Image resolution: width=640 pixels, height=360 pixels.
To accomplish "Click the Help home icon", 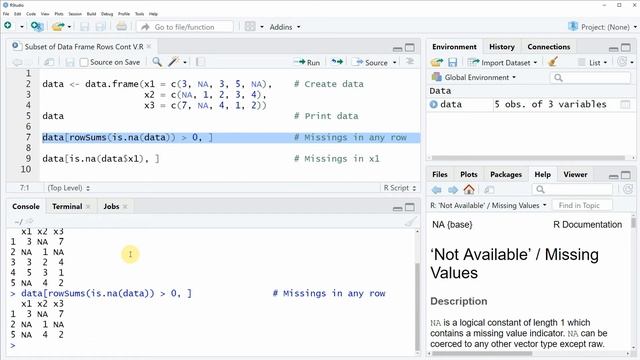I will 469,189.
